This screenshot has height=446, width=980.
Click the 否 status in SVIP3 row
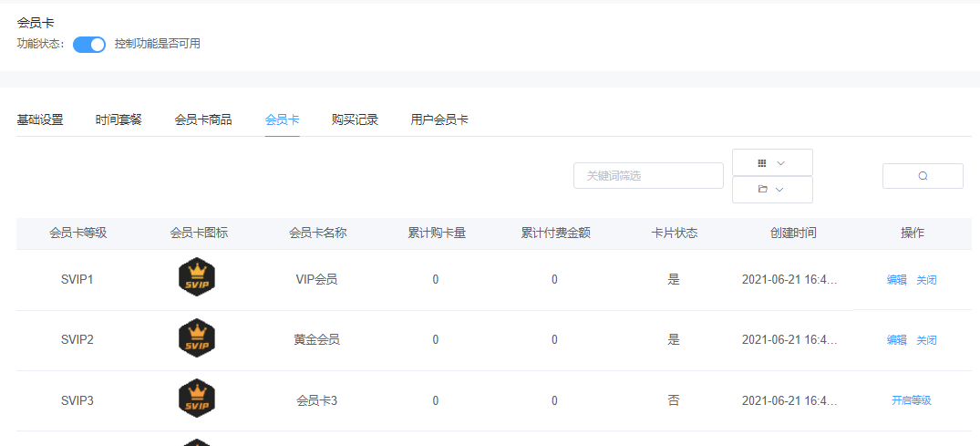click(673, 400)
